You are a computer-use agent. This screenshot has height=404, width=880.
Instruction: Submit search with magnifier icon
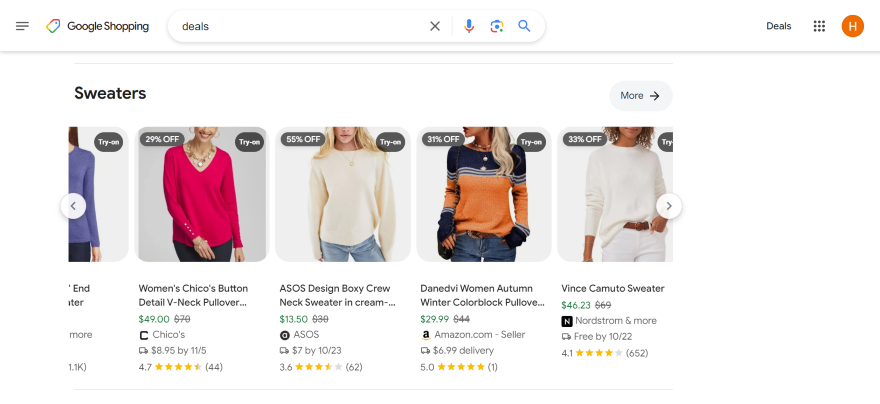click(524, 26)
